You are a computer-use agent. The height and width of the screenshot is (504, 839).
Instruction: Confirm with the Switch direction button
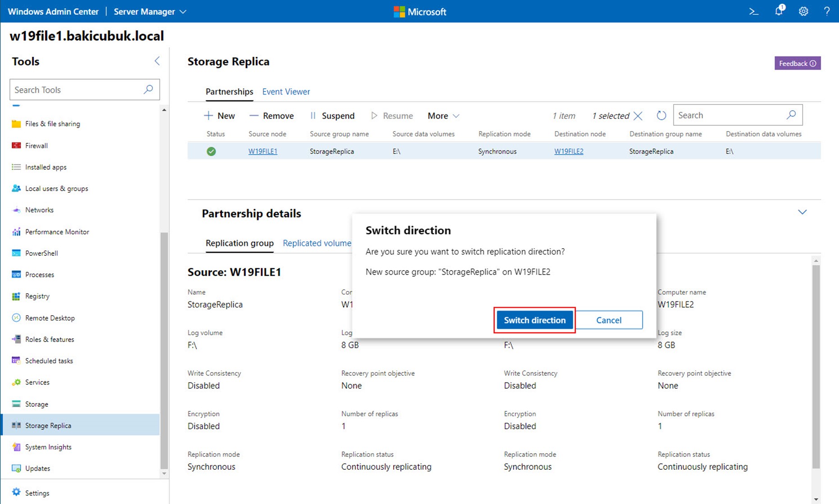pyautogui.click(x=535, y=320)
